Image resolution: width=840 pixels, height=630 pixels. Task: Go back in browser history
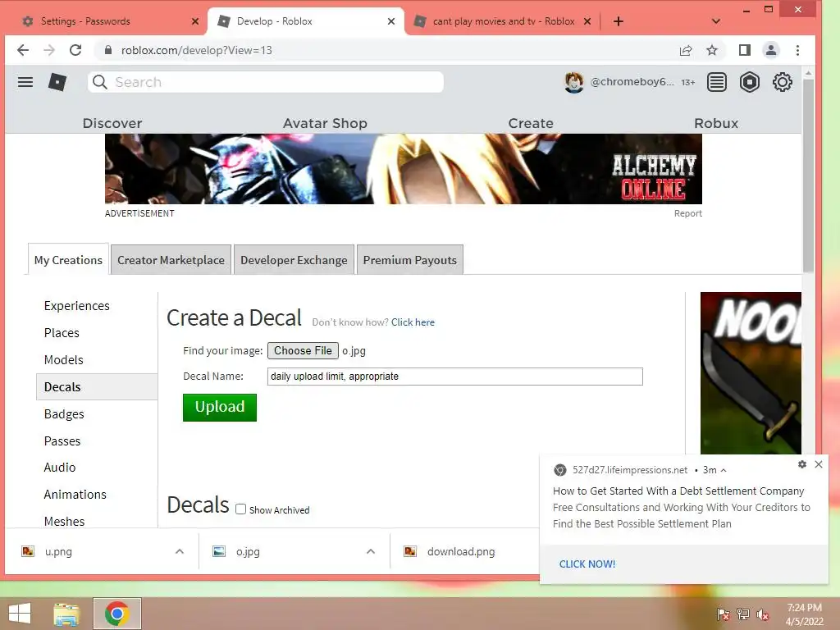pos(22,50)
